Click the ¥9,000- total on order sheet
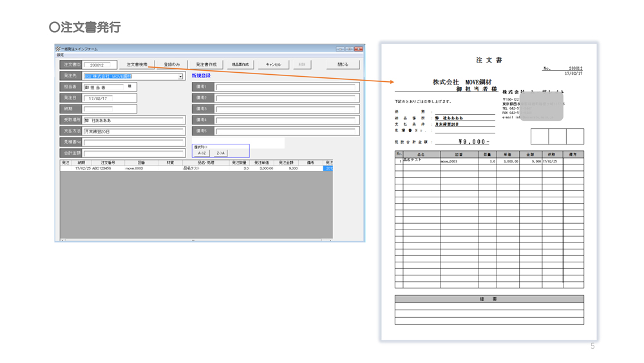This screenshot has height=363, width=644. point(473,141)
